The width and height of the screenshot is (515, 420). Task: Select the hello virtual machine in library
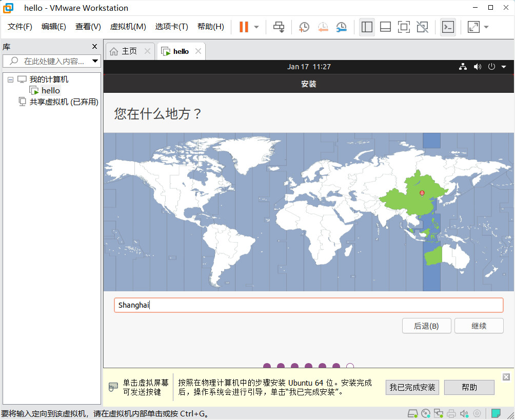51,91
